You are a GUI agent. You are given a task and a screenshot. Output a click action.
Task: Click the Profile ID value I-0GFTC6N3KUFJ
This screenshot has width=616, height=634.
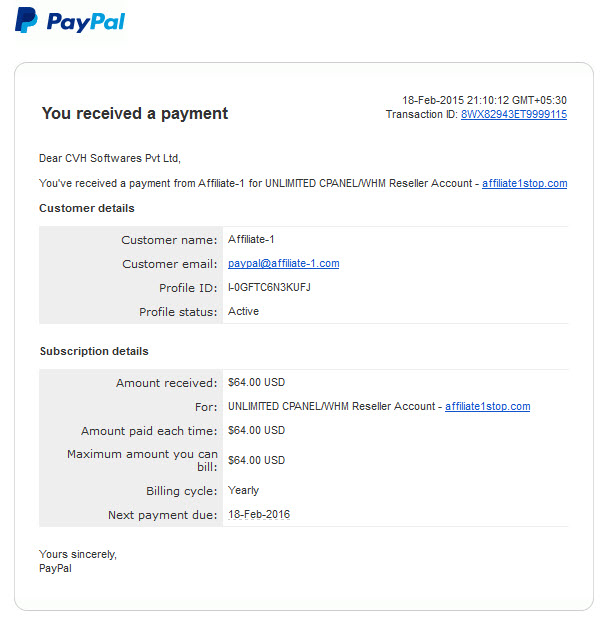tap(269, 287)
